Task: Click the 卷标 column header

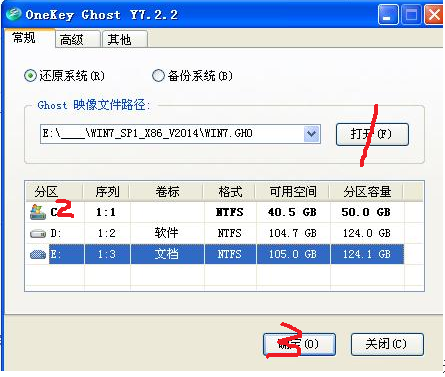Action: coord(167,192)
